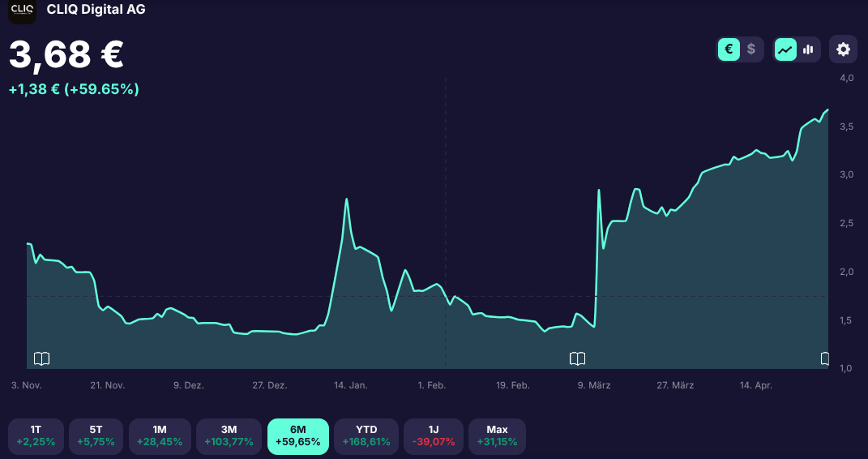Click the 14. Apr. date label
Screen dimensions: 868x459
[x=756, y=385]
